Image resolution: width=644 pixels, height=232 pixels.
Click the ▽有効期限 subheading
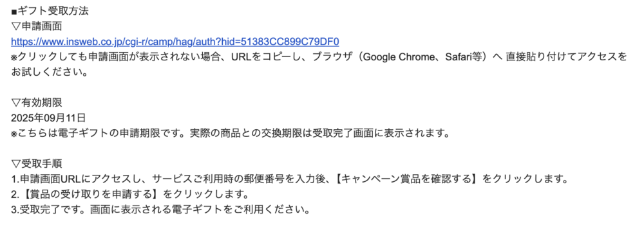[37, 103]
